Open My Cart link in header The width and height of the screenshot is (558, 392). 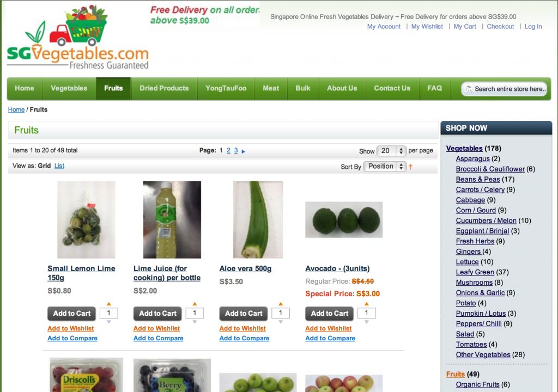(x=465, y=27)
